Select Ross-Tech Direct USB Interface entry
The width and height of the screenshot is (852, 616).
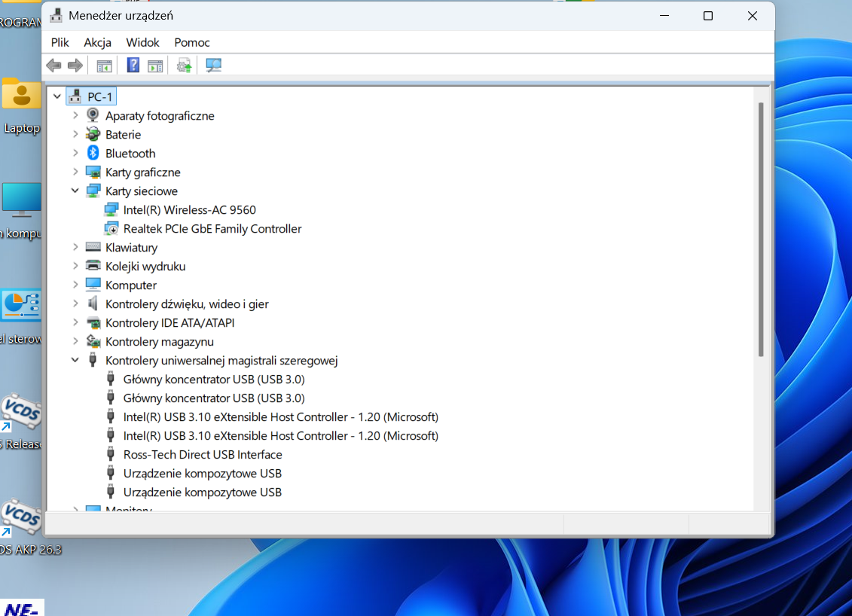coord(203,454)
